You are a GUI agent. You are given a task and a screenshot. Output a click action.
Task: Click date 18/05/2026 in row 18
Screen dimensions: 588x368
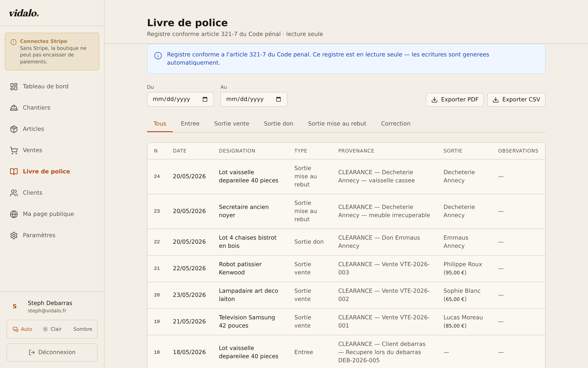[x=189, y=352]
